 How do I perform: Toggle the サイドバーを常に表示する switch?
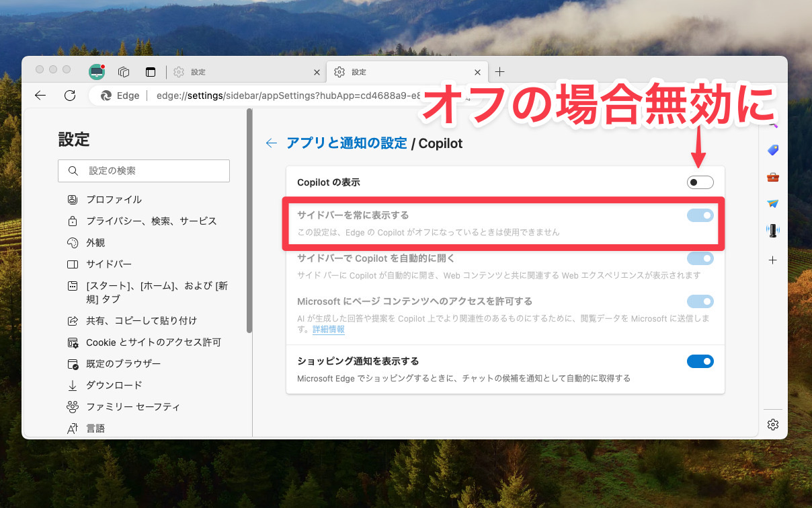700,215
